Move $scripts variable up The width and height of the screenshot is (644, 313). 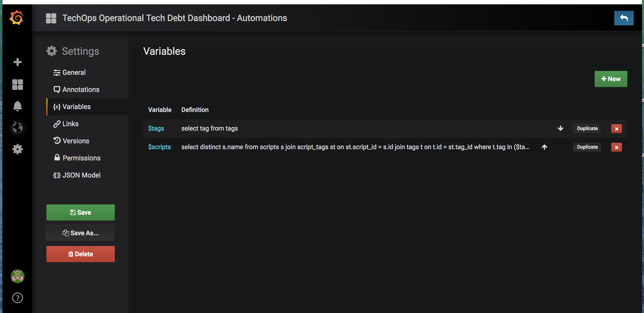click(544, 147)
